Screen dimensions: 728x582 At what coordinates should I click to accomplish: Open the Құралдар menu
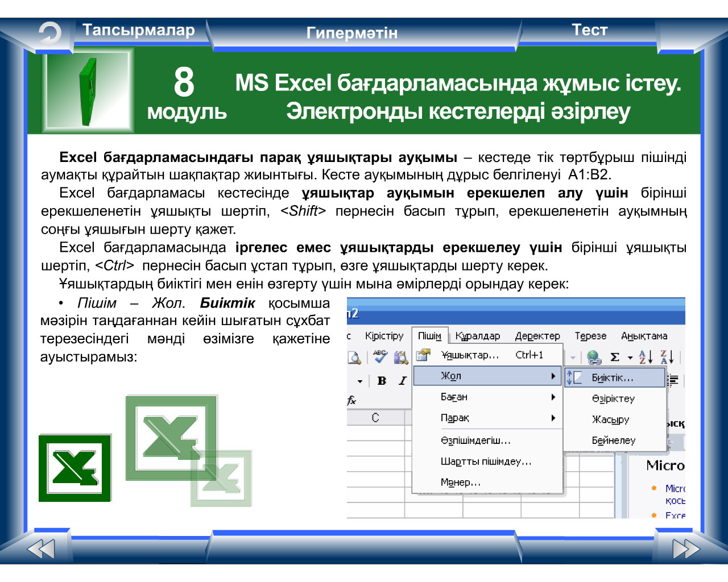point(478,336)
